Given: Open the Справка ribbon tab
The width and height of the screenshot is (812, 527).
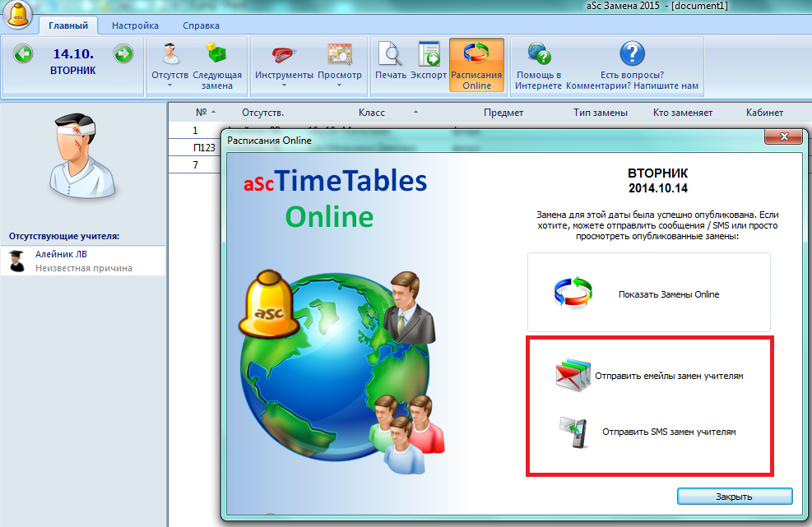Looking at the screenshot, I should pyautogui.click(x=201, y=25).
